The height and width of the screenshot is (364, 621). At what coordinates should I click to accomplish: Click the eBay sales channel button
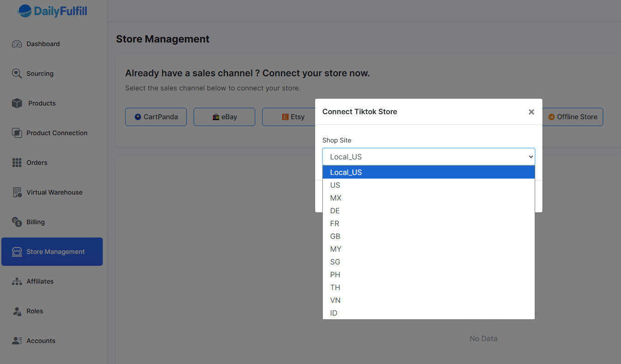pos(224,117)
